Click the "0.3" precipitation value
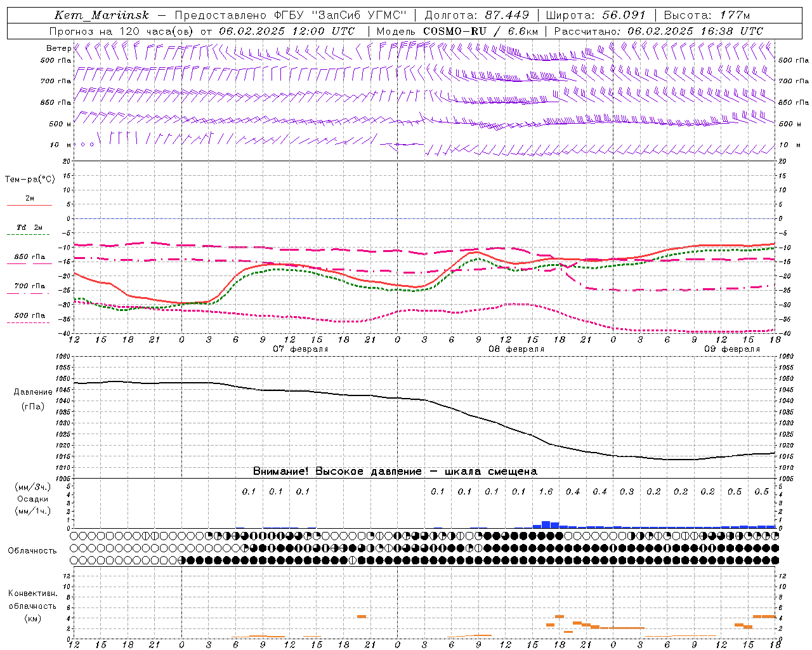 (627, 491)
